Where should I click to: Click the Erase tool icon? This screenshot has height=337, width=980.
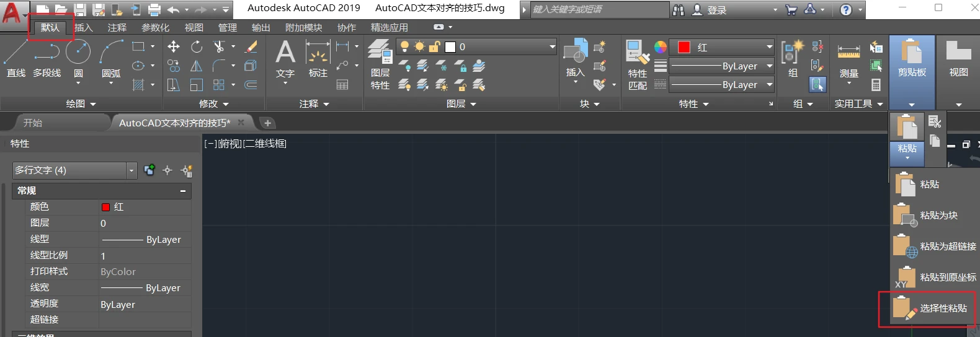point(251,46)
